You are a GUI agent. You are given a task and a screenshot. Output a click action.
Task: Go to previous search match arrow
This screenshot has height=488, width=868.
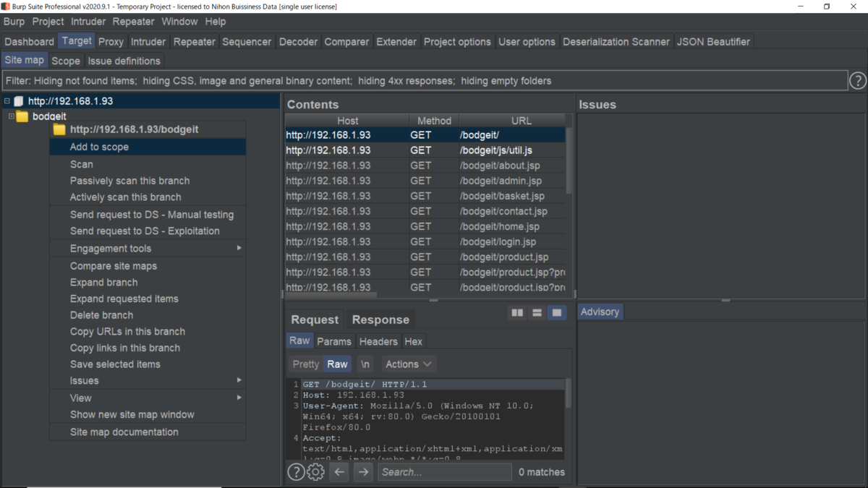(x=339, y=472)
